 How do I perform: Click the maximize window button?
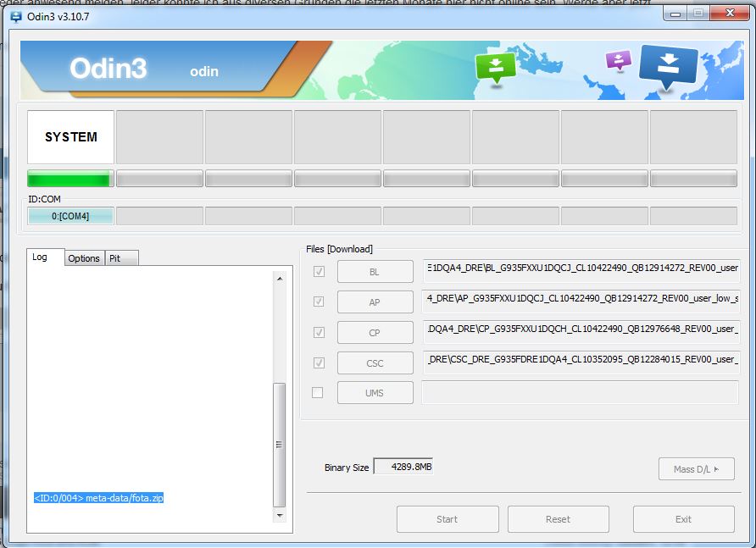coord(698,14)
